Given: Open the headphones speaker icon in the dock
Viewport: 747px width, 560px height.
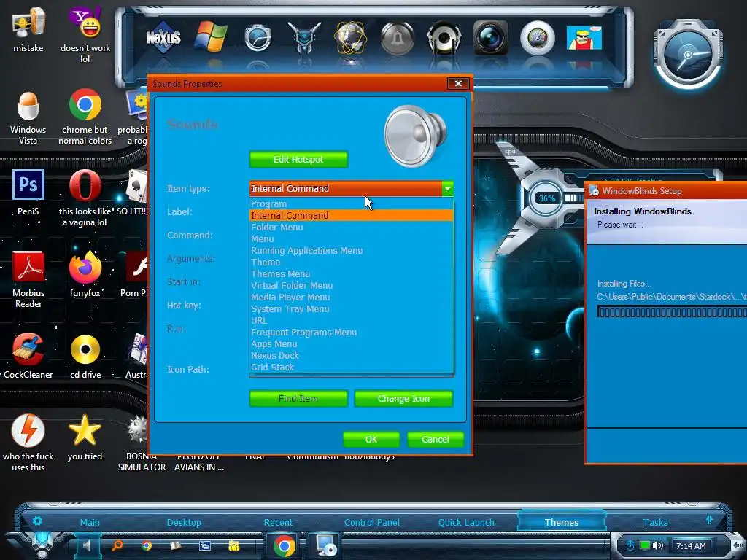Looking at the screenshot, I should pos(444,37).
